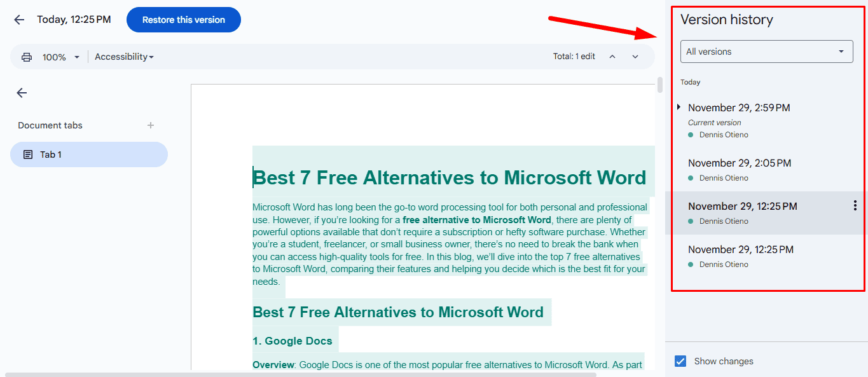The image size is (868, 377).
Task: Click the printer icon in the toolbar
Action: [27, 57]
